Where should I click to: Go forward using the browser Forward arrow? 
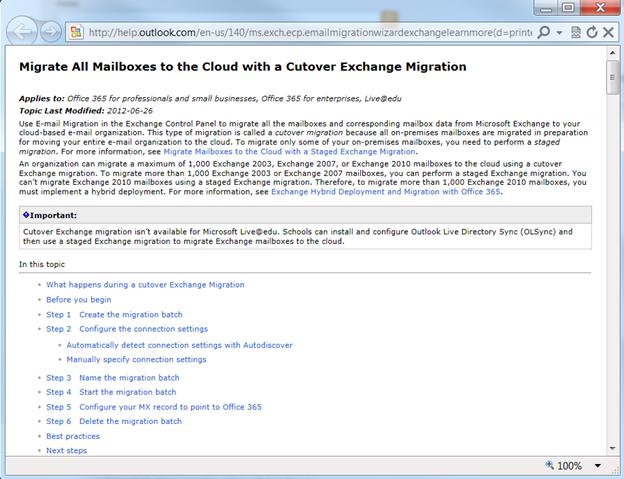51,31
